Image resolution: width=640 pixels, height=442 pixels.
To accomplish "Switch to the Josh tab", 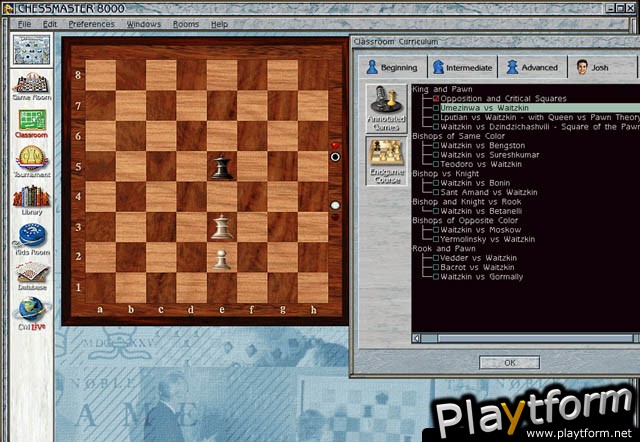I will click(602, 67).
